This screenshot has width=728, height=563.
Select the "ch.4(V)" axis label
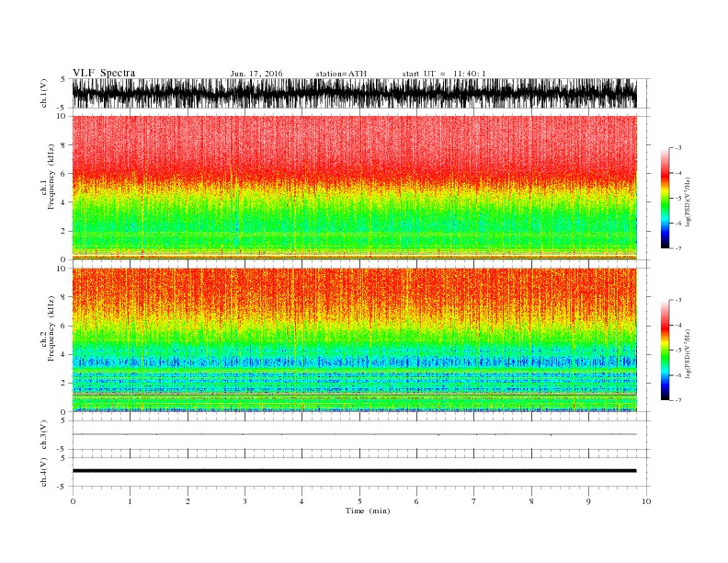click(44, 472)
